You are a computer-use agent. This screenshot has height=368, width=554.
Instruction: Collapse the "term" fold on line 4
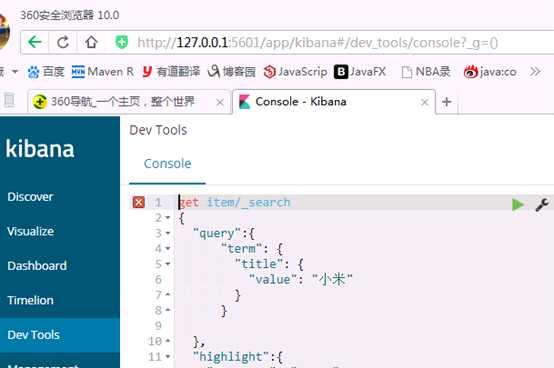tap(168, 249)
